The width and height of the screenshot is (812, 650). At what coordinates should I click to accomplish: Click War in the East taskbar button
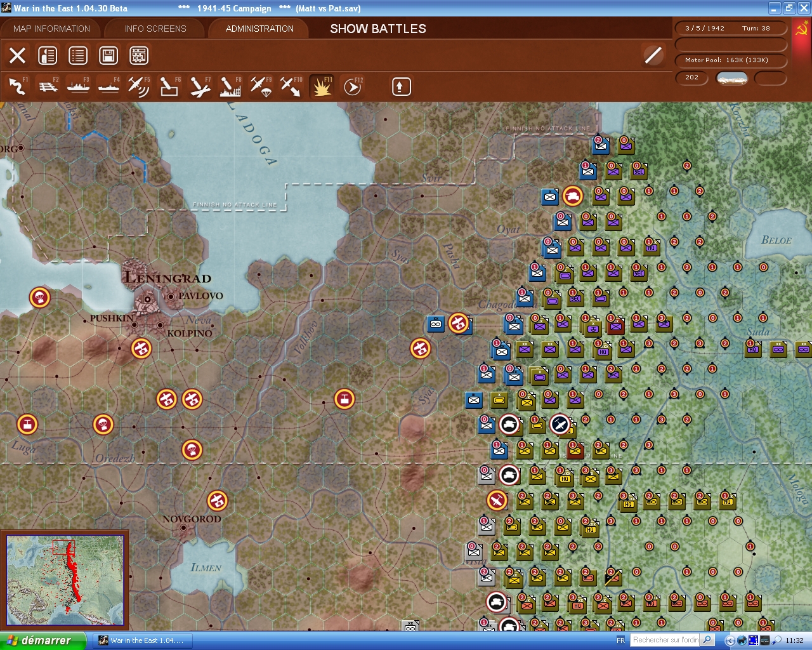click(x=141, y=640)
